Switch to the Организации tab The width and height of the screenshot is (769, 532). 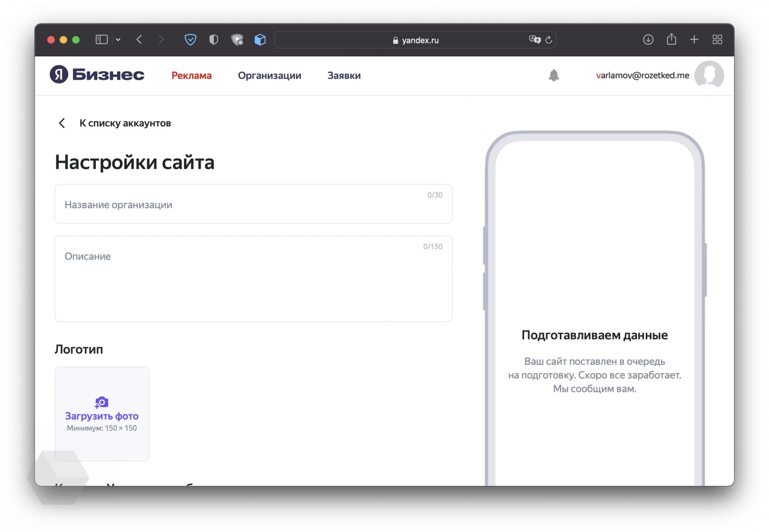click(270, 76)
